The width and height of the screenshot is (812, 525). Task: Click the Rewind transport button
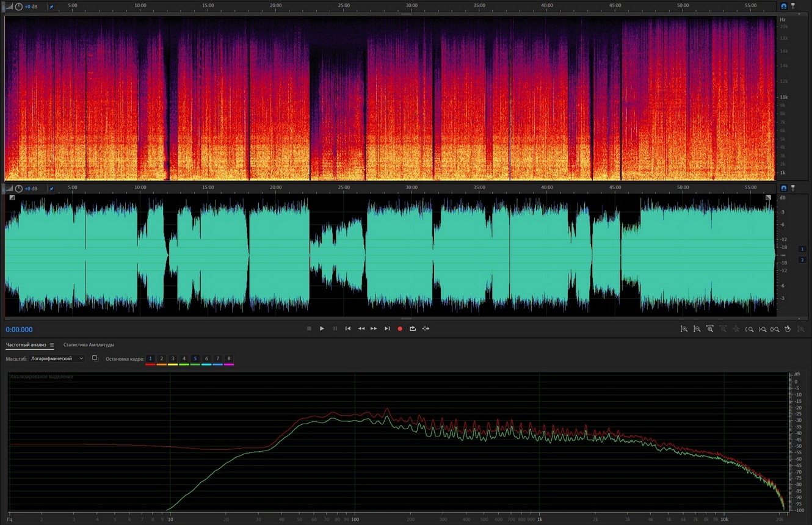click(x=361, y=328)
